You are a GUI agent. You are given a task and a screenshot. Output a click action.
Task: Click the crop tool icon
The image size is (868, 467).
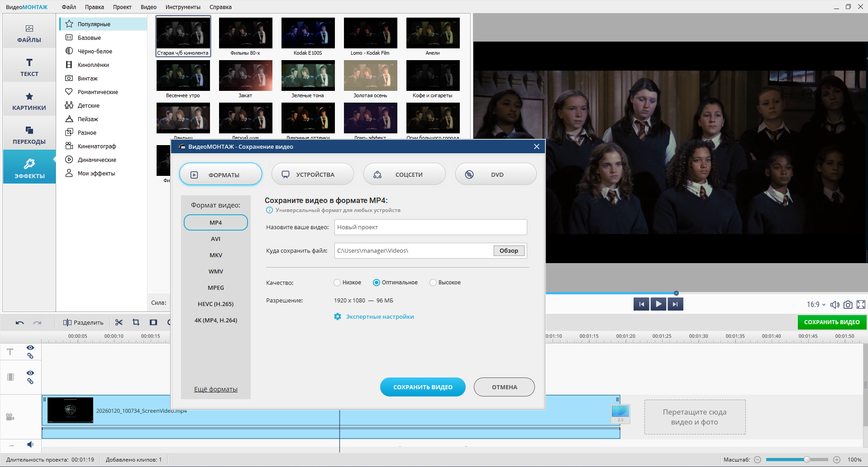point(136,322)
